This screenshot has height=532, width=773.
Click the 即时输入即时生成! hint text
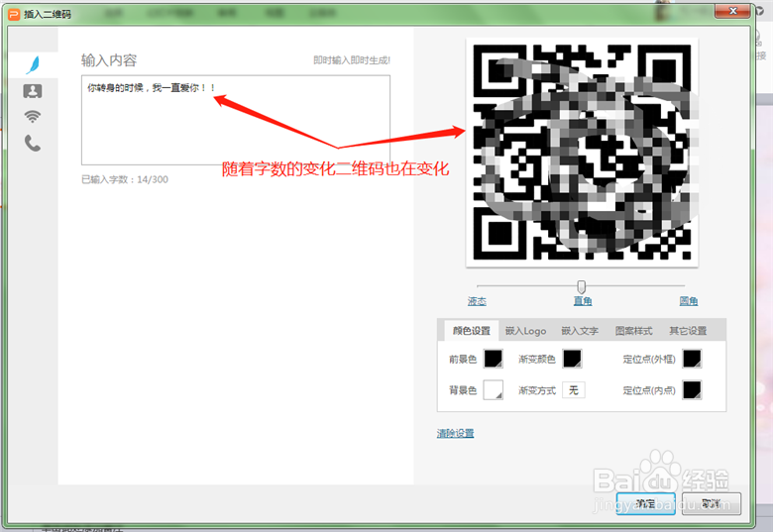[x=352, y=60]
